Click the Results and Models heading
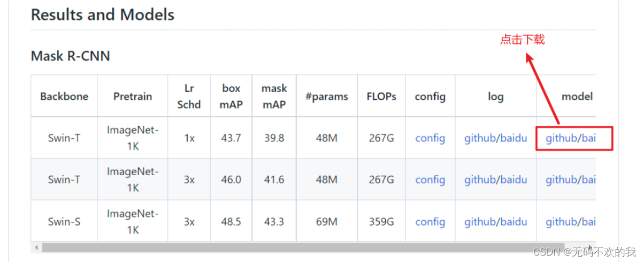Screen dimensions: 644x262 103,14
